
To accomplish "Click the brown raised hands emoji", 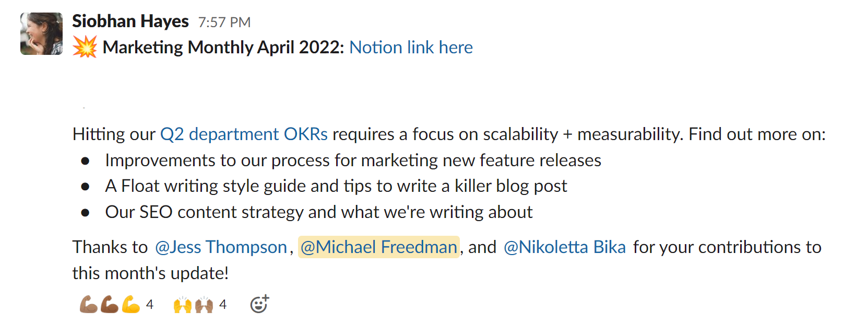I will click(204, 305).
